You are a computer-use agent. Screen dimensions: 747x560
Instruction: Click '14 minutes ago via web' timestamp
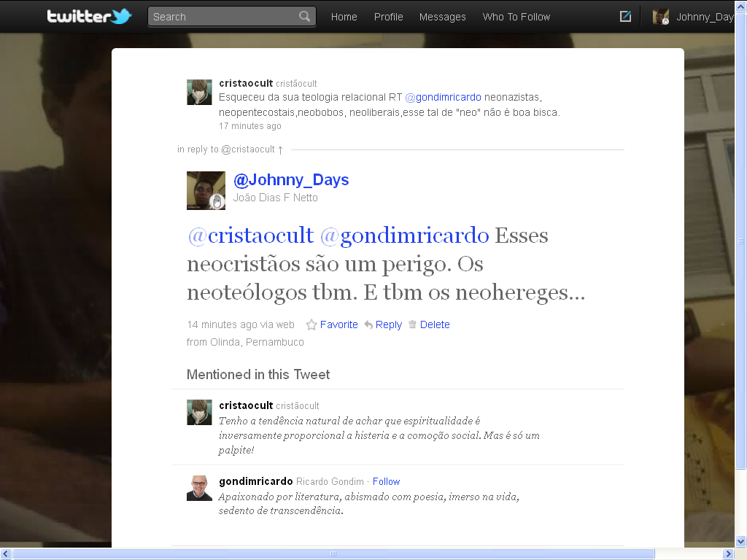pos(241,324)
